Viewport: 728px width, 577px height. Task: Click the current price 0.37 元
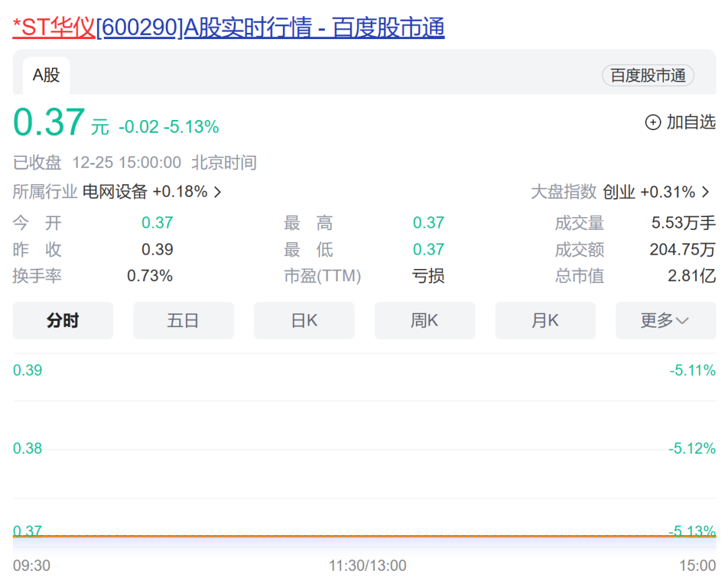[x=61, y=123]
